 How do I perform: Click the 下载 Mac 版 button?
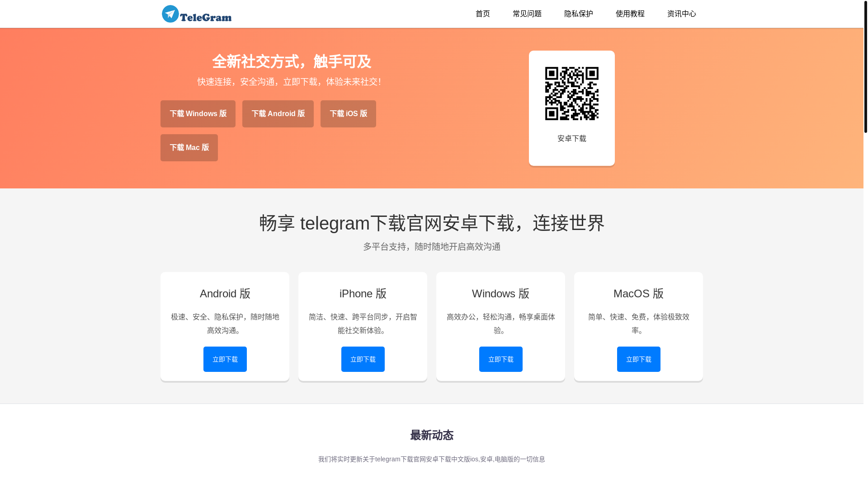click(x=189, y=148)
